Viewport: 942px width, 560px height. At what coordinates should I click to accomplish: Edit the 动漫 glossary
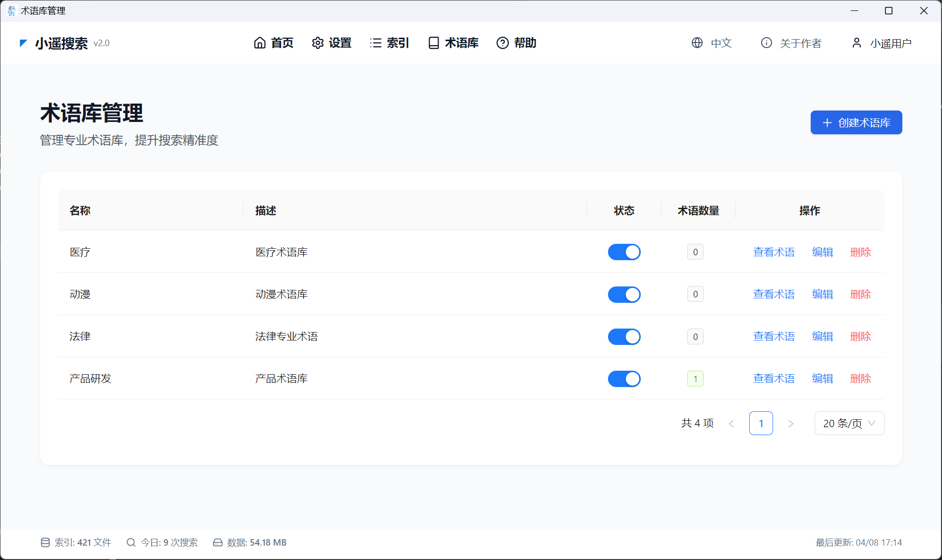(823, 294)
